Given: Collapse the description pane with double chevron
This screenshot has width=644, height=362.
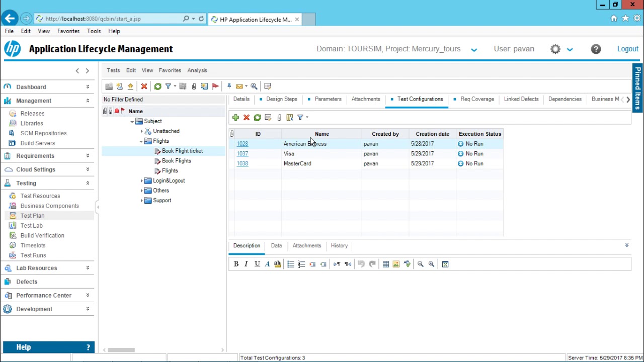Looking at the screenshot, I should 627,245.
